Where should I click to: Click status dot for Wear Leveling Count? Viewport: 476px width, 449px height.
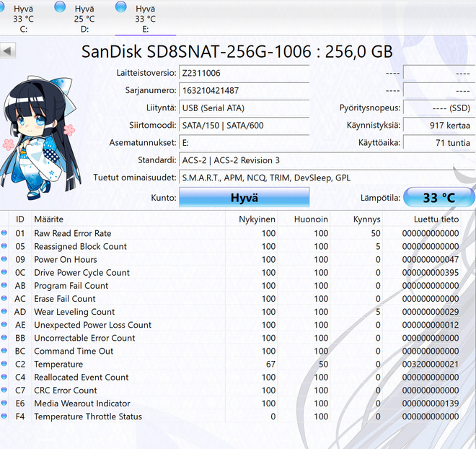[4, 311]
